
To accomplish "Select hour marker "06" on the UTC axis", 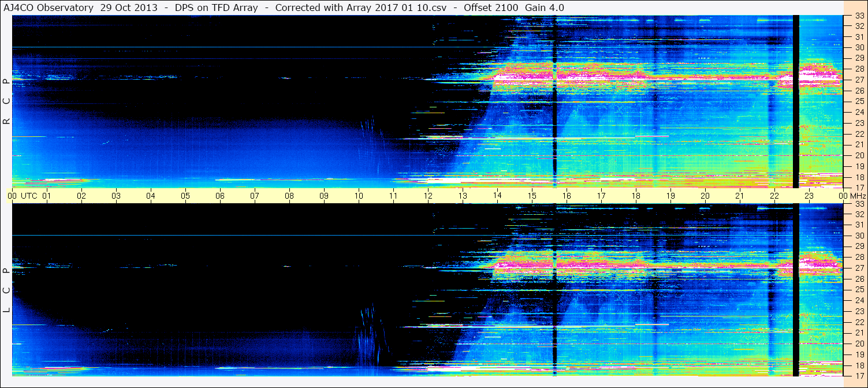I will tap(220, 196).
